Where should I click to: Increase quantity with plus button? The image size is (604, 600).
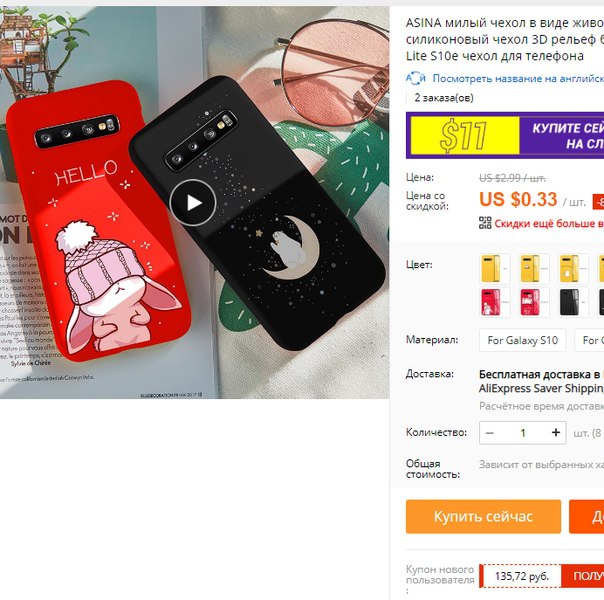(555, 433)
